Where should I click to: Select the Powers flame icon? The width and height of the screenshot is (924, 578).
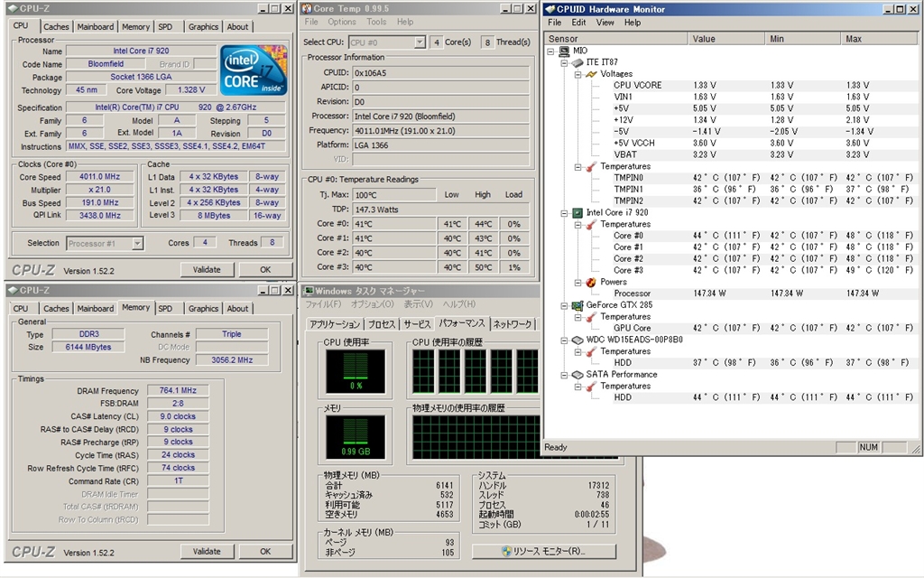tap(591, 282)
